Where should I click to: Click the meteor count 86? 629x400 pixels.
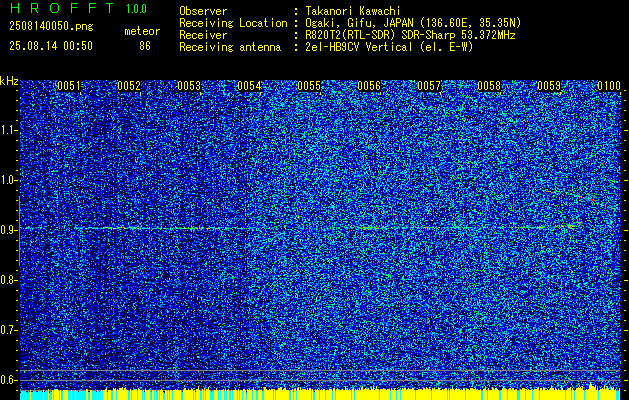tap(145, 46)
